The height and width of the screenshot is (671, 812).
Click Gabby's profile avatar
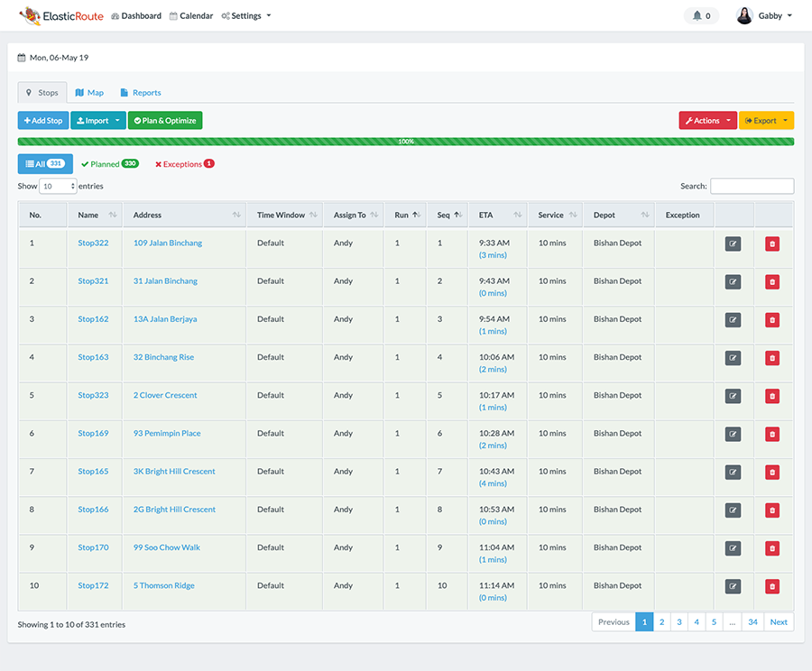(x=744, y=16)
